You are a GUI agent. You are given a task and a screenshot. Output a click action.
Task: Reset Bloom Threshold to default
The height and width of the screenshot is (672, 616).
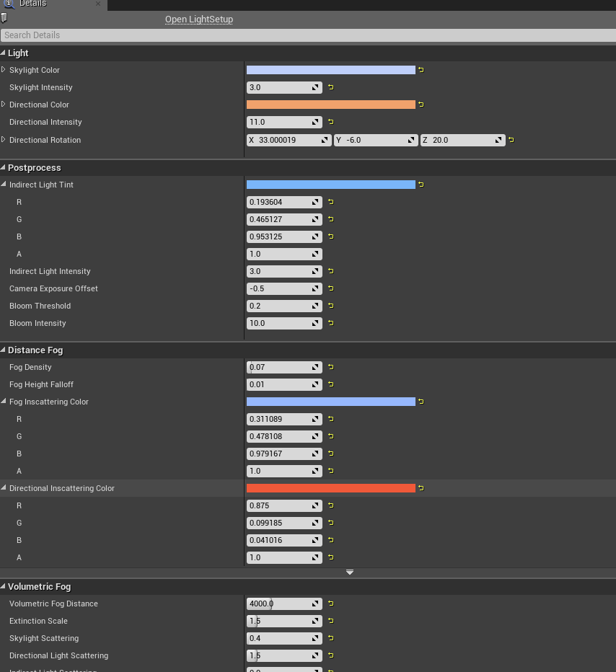coord(331,306)
